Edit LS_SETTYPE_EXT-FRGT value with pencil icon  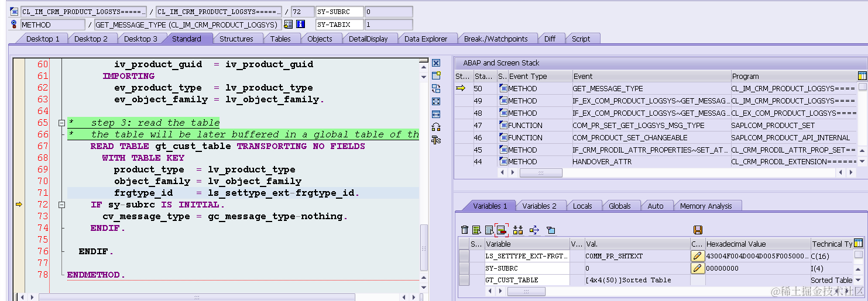pos(697,256)
